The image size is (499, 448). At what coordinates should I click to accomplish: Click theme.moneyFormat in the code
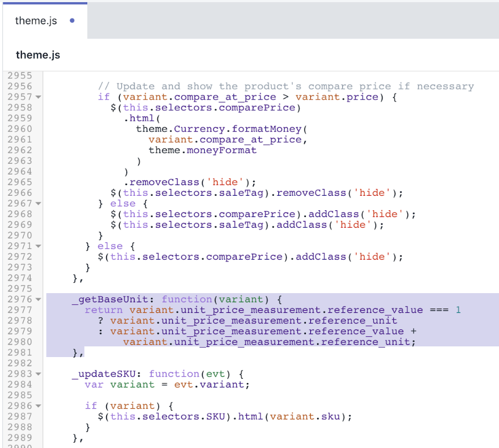[202, 150]
